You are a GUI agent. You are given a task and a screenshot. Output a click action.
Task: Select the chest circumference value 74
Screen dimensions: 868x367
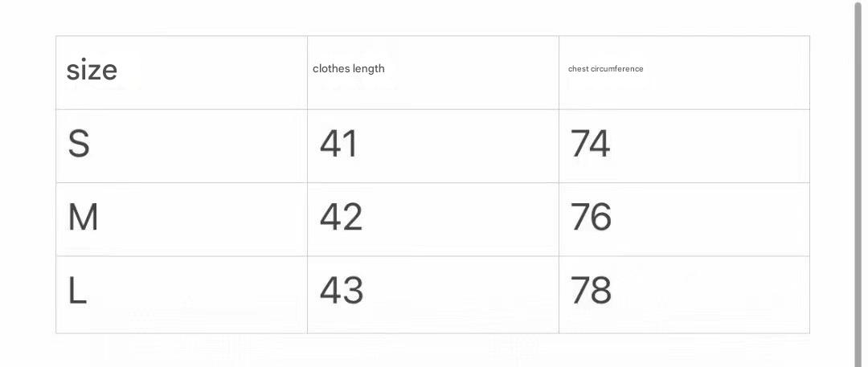coord(590,145)
